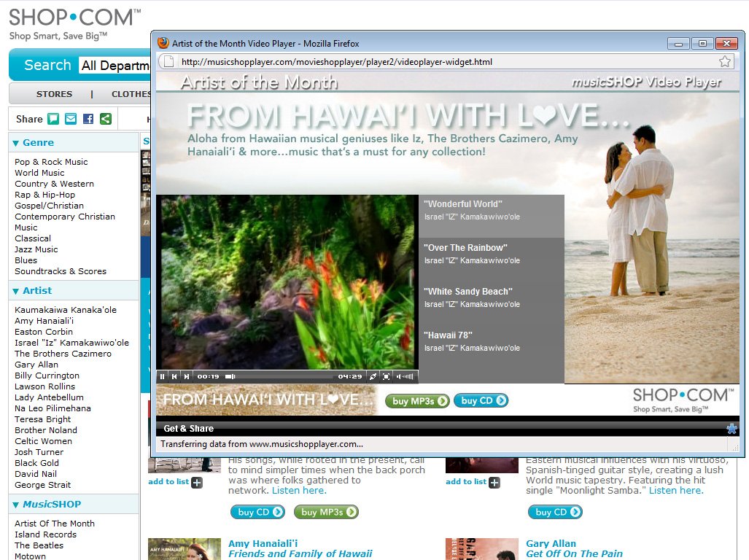Skip to next track in video player
The width and height of the screenshot is (749, 560).
(187, 377)
